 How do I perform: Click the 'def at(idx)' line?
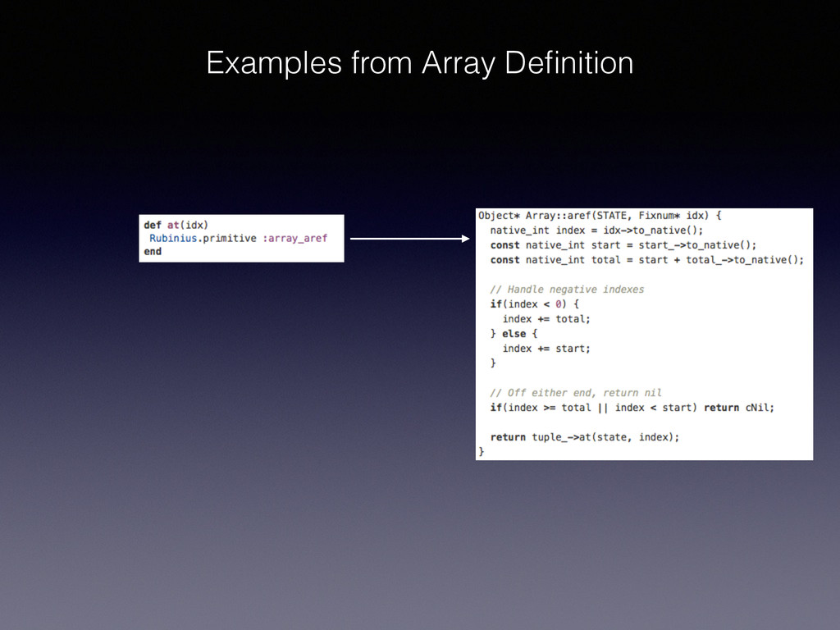click(176, 225)
